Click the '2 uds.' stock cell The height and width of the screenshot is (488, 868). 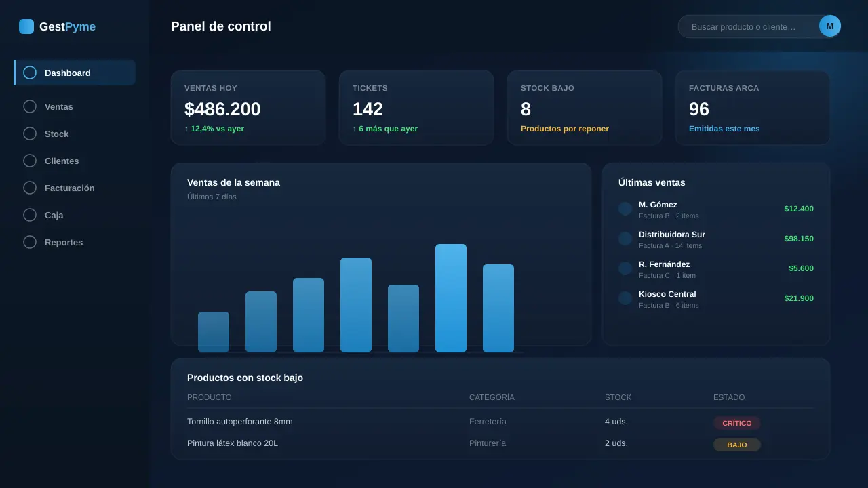[x=616, y=443]
